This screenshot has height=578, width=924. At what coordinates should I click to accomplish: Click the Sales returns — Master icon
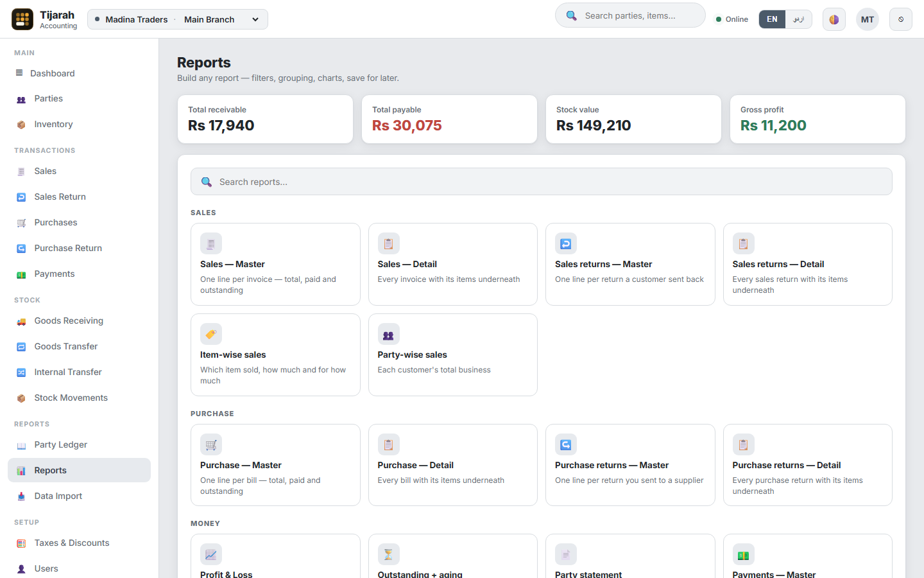click(566, 243)
